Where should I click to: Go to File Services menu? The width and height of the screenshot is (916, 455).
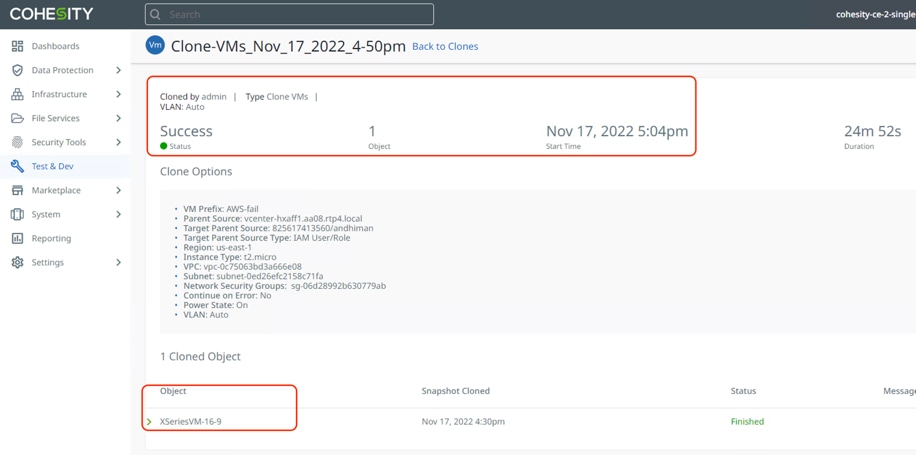point(55,118)
